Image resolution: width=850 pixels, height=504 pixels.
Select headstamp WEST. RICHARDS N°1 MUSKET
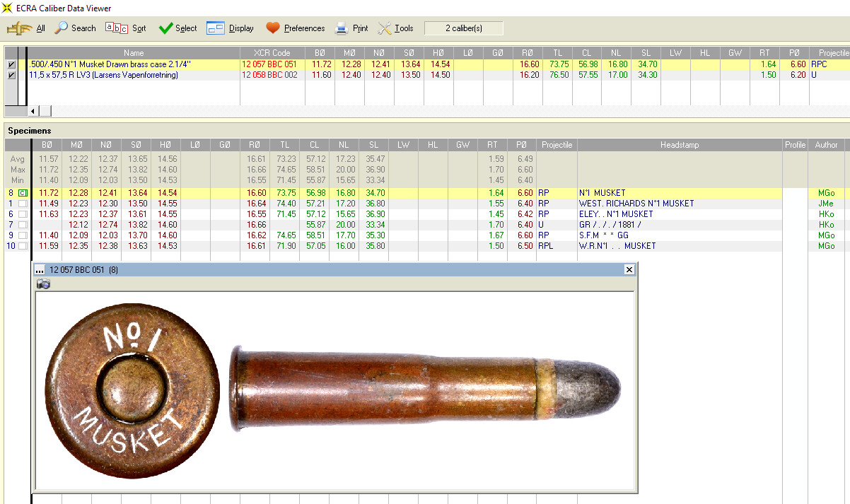click(636, 204)
